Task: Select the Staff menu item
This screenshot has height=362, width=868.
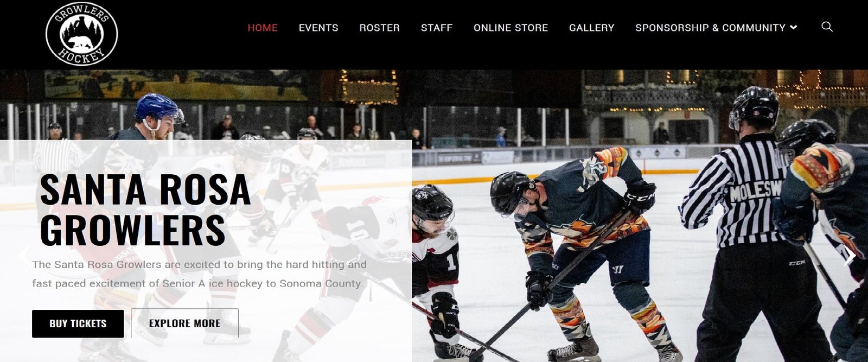Action: 437,28
